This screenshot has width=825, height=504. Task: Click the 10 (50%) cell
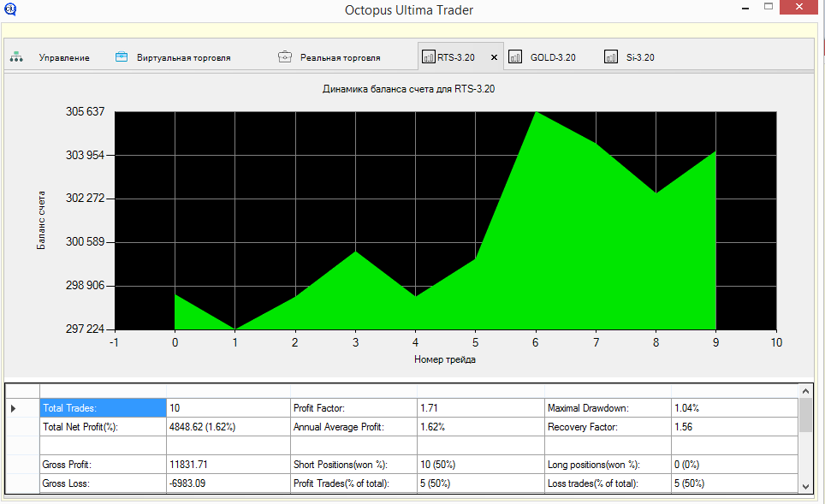481,465
